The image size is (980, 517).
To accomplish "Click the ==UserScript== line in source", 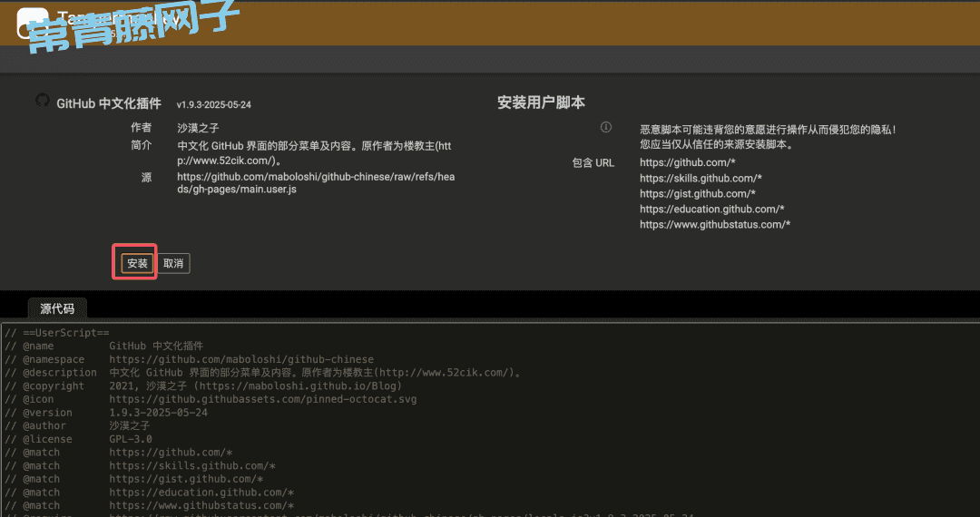I will [x=57, y=333].
